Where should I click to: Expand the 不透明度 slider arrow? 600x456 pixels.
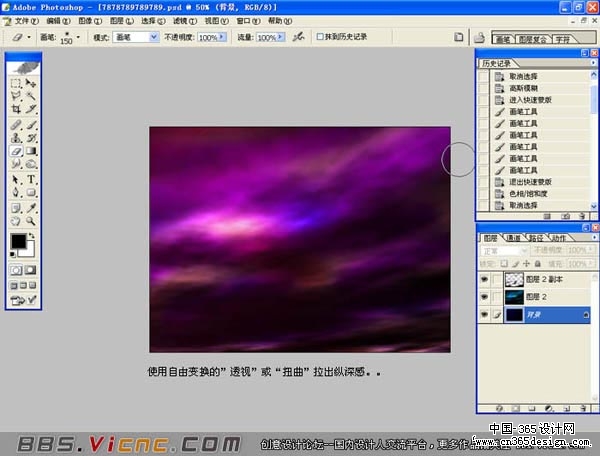222,37
